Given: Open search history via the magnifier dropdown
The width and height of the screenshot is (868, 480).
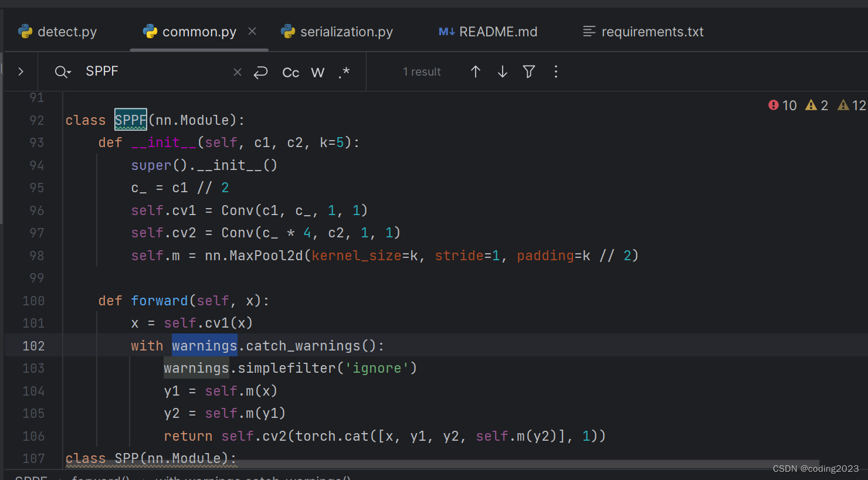Looking at the screenshot, I should pos(62,71).
